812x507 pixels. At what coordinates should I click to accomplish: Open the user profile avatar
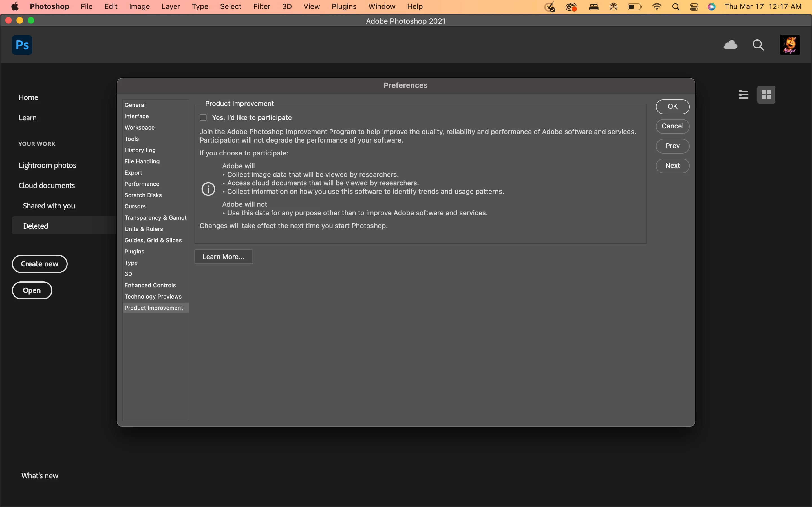789,45
